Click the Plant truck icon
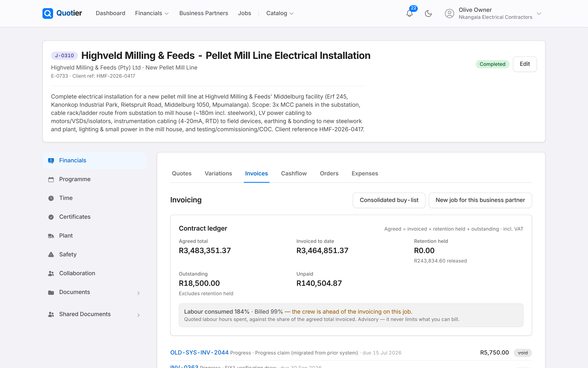The height and width of the screenshot is (368, 588). point(51,236)
